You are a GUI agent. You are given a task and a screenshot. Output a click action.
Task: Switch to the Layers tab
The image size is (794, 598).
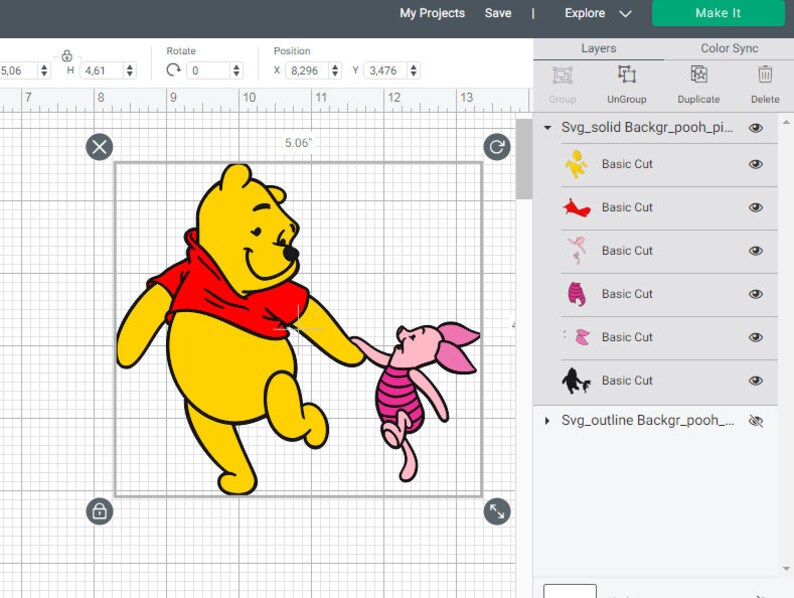(x=599, y=49)
